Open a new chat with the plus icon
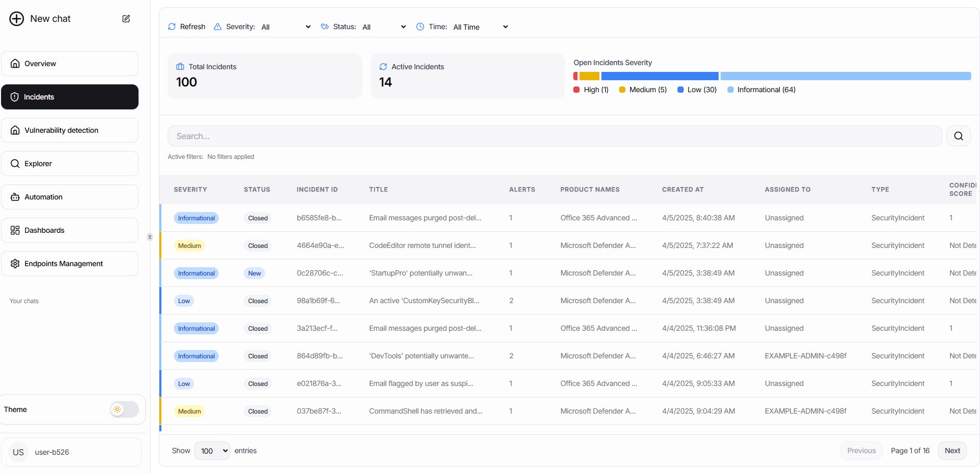The width and height of the screenshot is (980, 474). (17, 18)
